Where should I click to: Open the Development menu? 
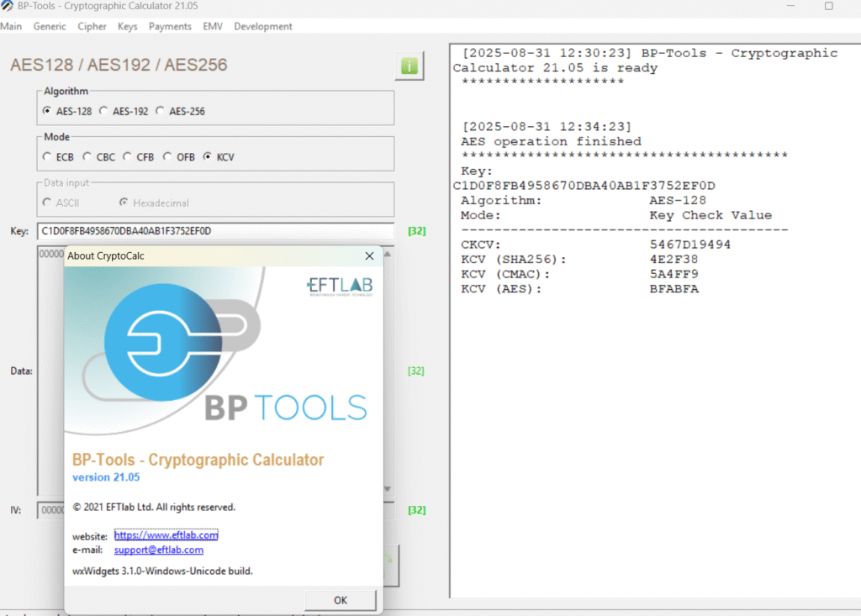coord(263,26)
